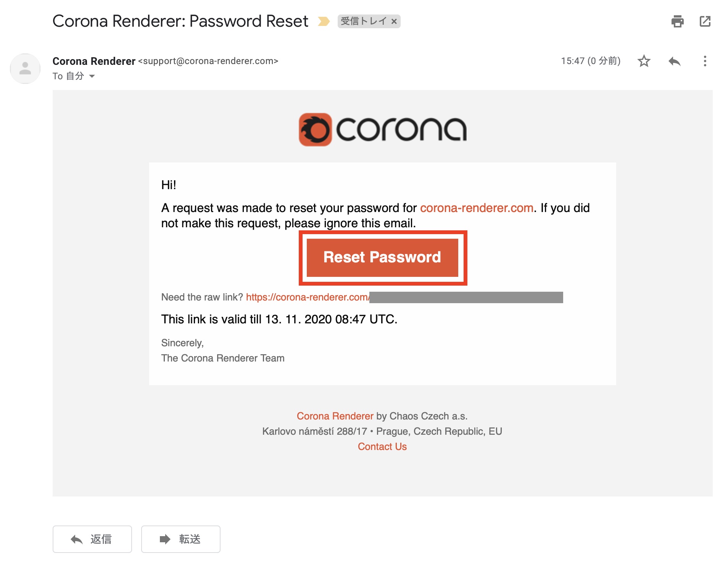Screen dimensions: 728x572
Task: Click the 受信トレイ inbox label
Action: pos(363,21)
